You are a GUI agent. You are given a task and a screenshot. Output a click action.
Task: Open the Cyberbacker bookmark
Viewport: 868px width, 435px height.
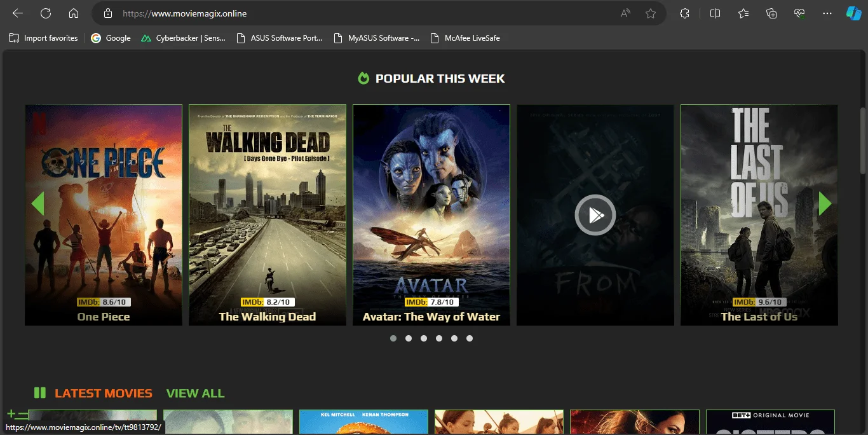pyautogui.click(x=183, y=38)
